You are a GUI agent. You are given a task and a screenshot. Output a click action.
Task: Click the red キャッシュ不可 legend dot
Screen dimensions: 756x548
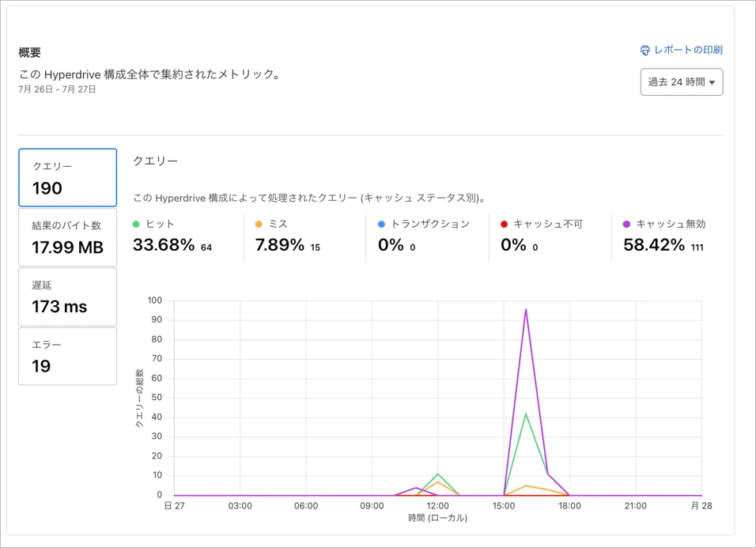point(504,225)
